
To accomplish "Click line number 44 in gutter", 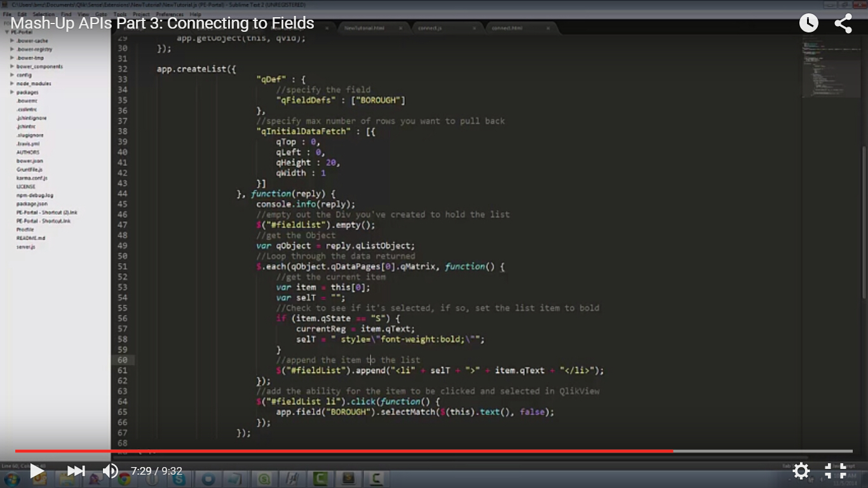I will point(123,194).
